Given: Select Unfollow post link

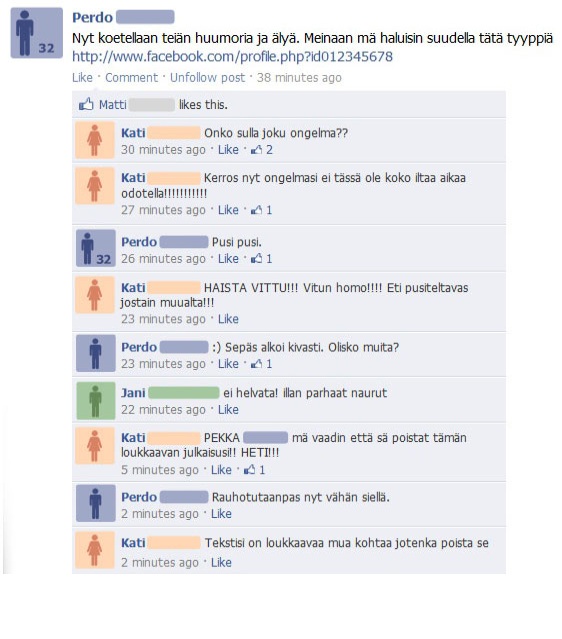Looking at the screenshot, I should coord(207,77).
